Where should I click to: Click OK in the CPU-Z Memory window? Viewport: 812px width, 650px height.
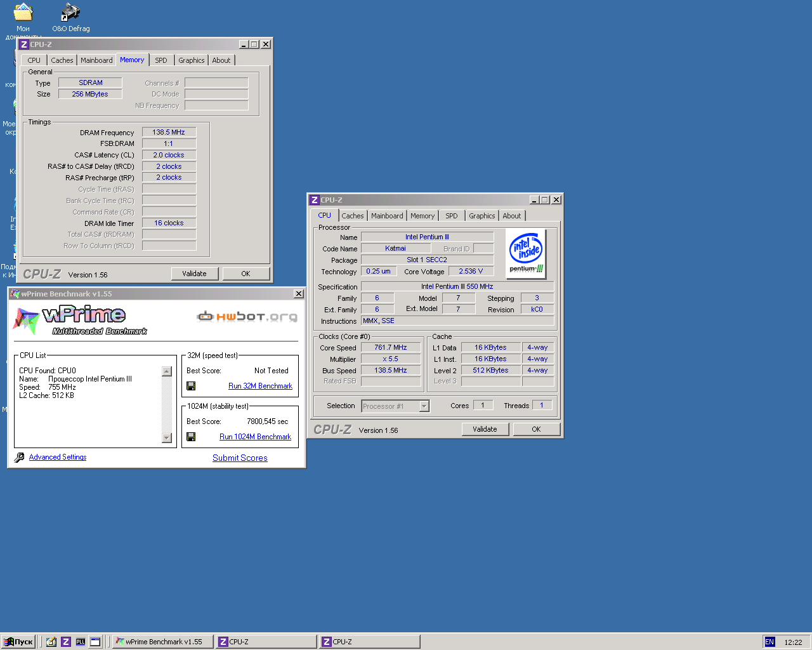(x=246, y=274)
